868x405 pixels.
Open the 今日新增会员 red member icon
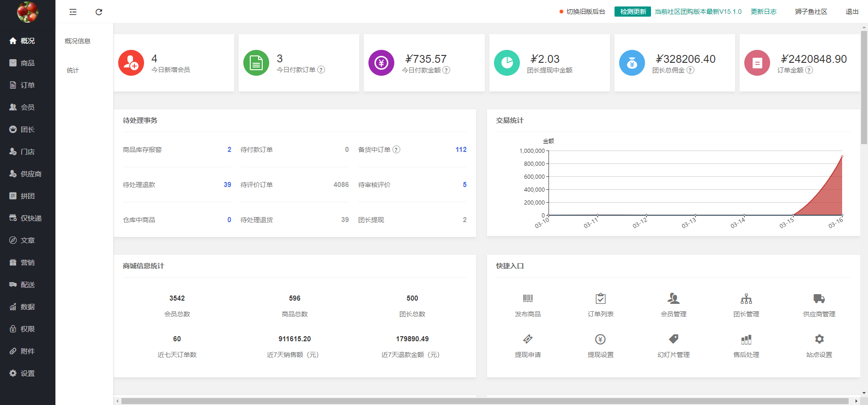coord(131,63)
